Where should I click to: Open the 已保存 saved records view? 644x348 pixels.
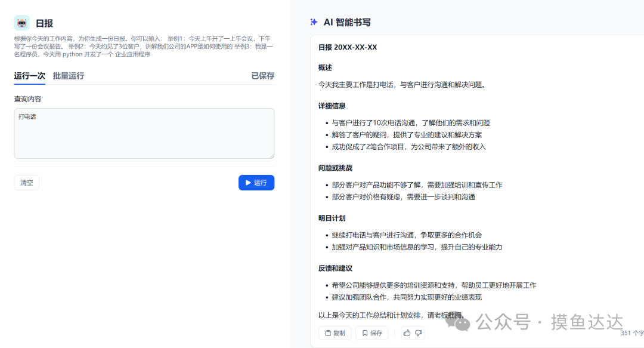[x=262, y=76]
